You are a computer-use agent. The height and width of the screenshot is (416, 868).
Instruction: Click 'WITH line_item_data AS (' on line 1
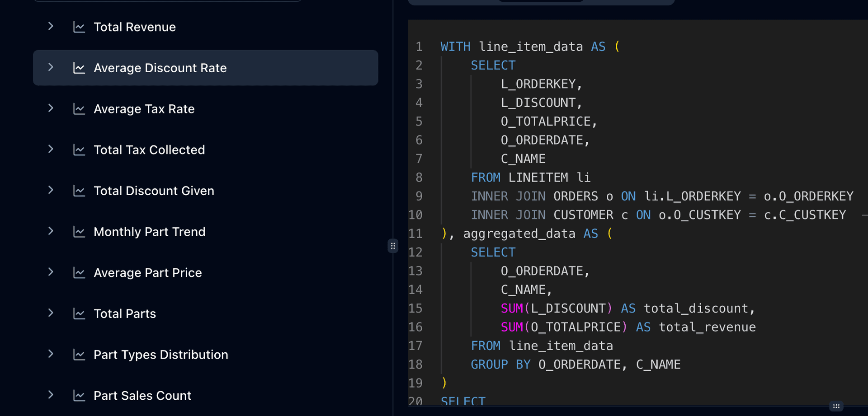click(530, 47)
